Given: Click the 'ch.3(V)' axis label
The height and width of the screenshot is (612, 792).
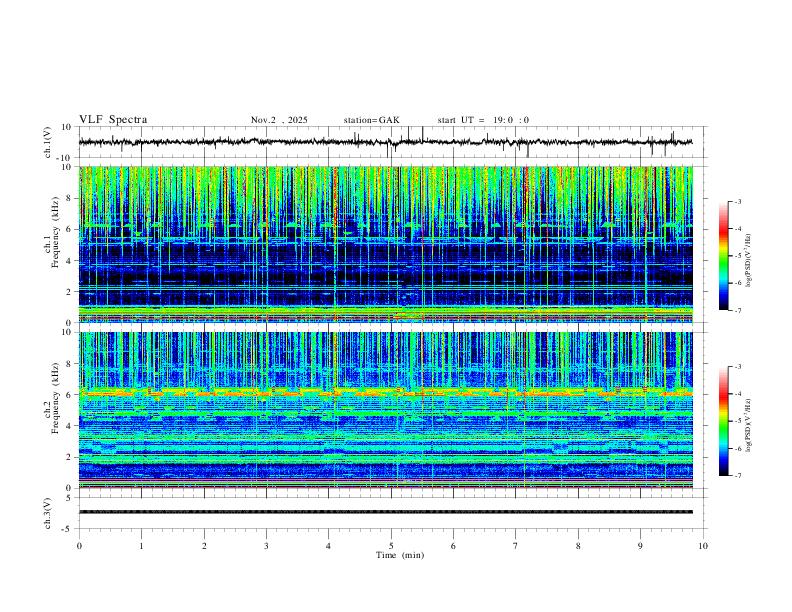Looking at the screenshot, I should pyautogui.click(x=48, y=513).
